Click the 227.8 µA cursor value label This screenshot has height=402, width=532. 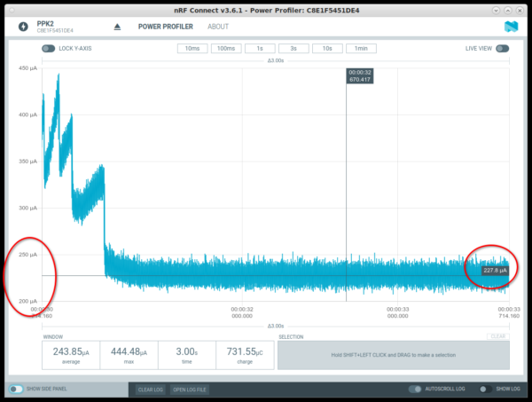click(494, 271)
